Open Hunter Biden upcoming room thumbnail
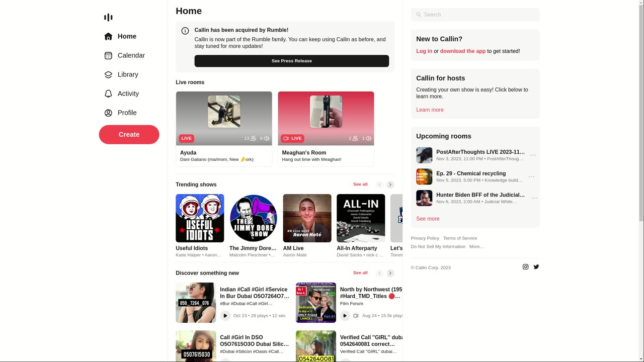 click(x=424, y=198)
